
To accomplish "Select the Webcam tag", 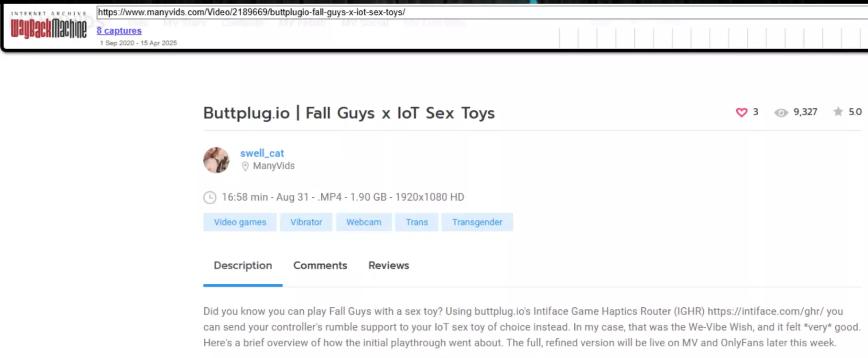I will click(x=364, y=222).
